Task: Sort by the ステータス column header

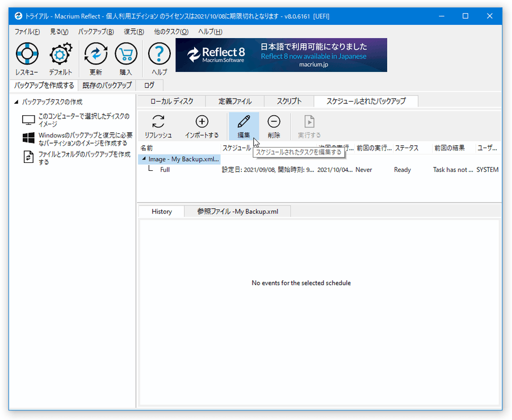Action: tap(413, 148)
